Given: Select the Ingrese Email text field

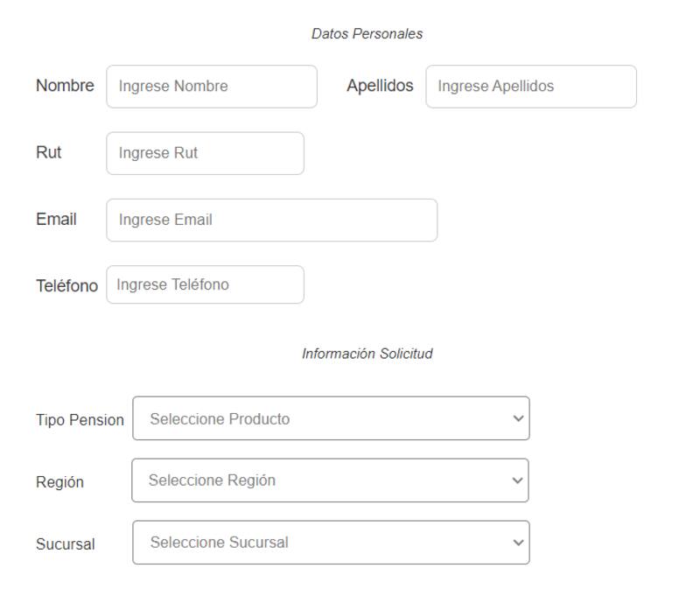Looking at the screenshot, I should point(271,220).
